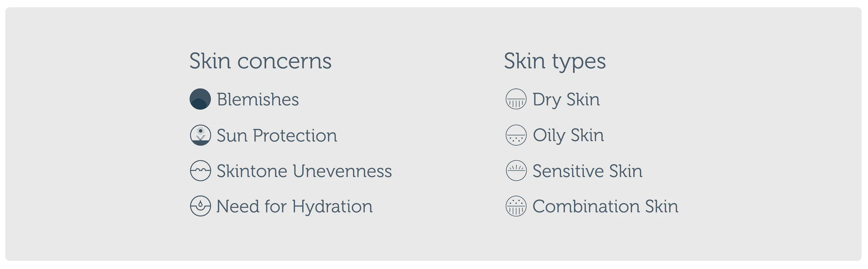Click the Sensitive Skin rays icon
The height and width of the screenshot is (269, 868).
pos(516,171)
